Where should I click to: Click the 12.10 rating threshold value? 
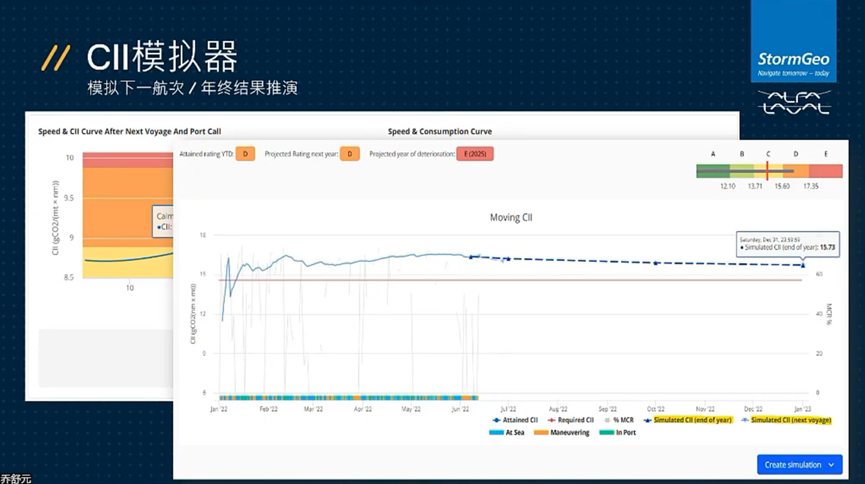[x=728, y=187]
